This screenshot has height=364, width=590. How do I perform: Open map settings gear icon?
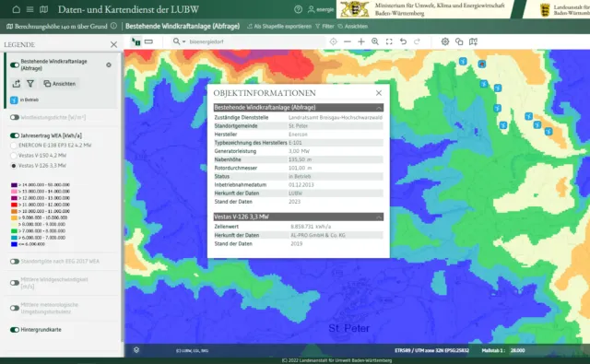(x=445, y=41)
